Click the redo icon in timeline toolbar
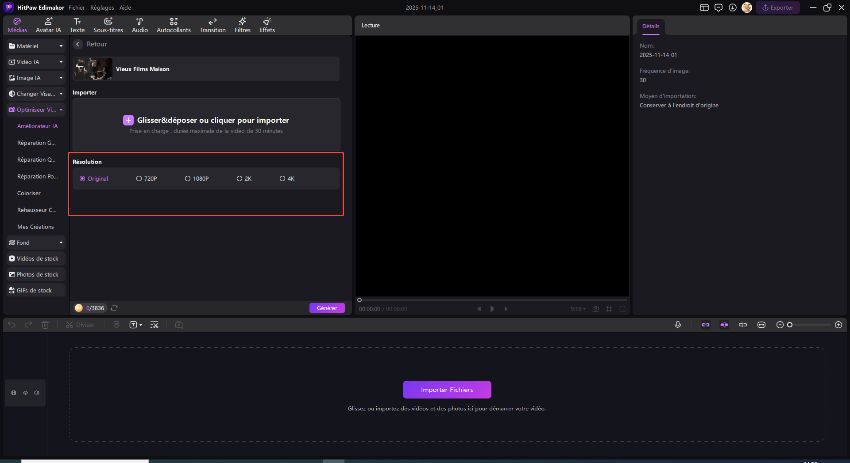Viewport: 850px width, 463px height. click(28, 325)
